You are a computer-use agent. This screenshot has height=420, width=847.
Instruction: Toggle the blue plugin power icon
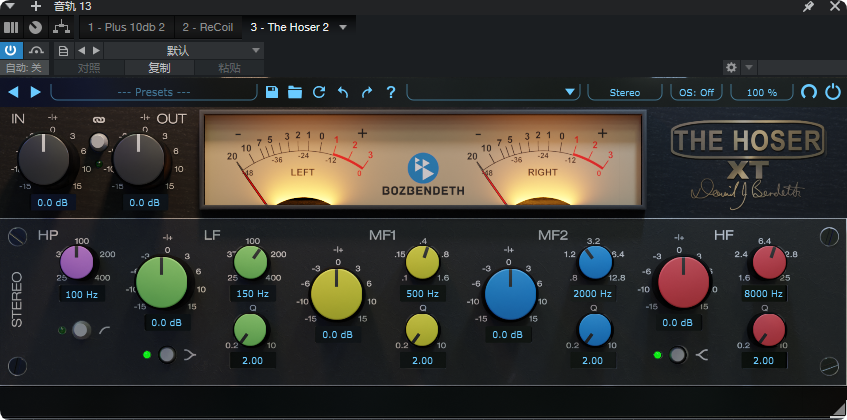click(x=832, y=92)
